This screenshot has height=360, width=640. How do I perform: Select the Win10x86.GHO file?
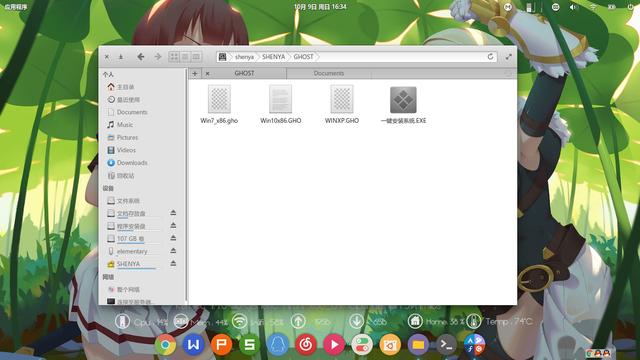click(280, 104)
